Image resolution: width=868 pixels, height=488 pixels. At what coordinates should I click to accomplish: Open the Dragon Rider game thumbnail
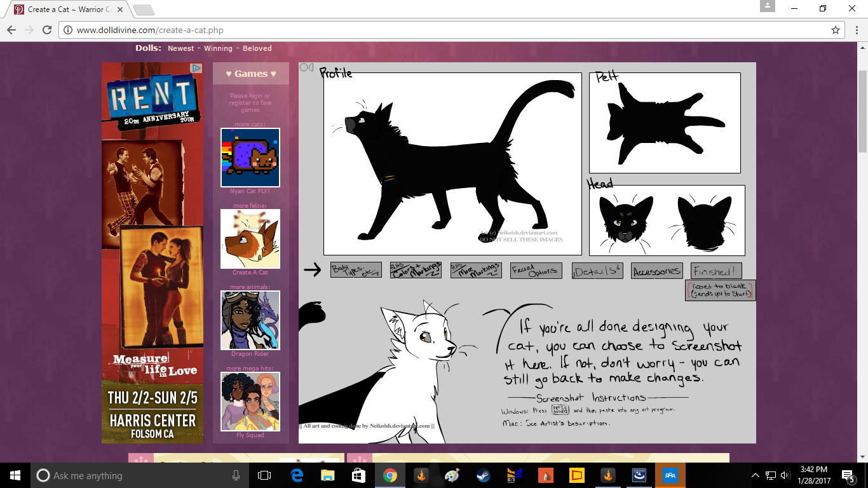click(x=250, y=320)
